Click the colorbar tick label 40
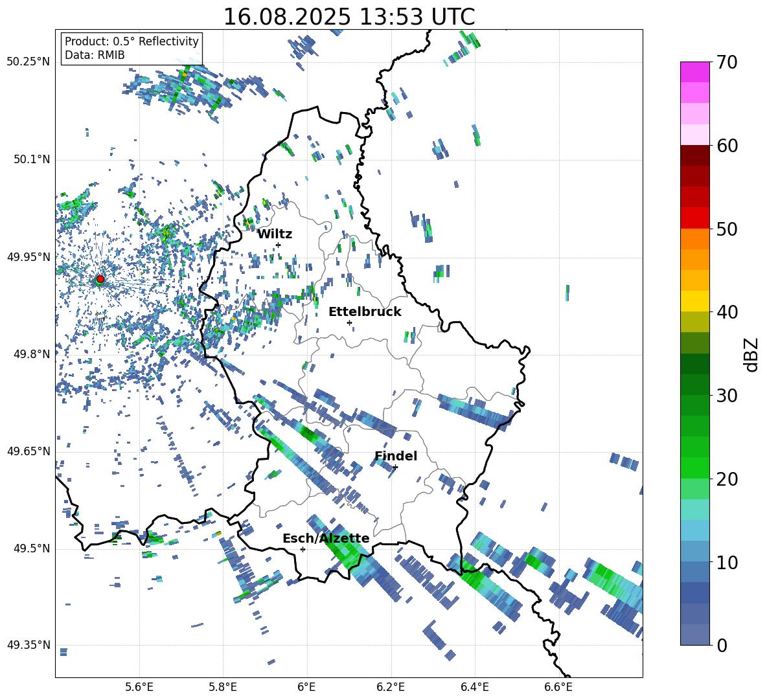This screenshot has height=700, width=767. [x=727, y=312]
